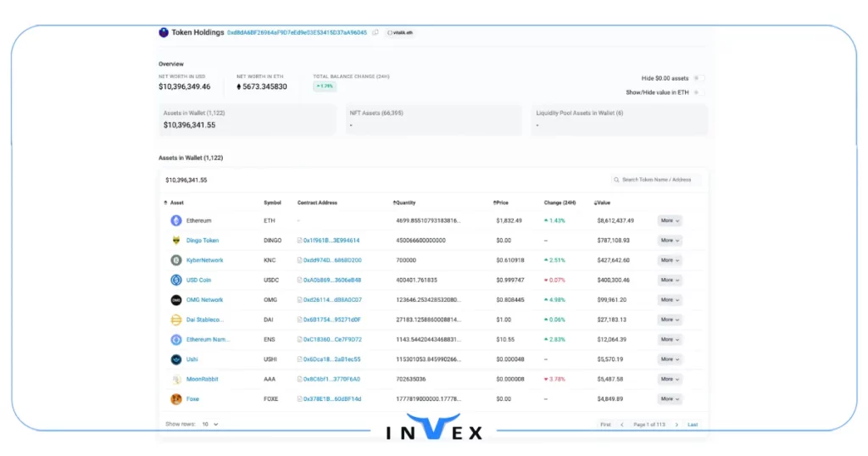Click the Dingo Token logo icon
The height and width of the screenshot is (456, 868).
point(176,241)
